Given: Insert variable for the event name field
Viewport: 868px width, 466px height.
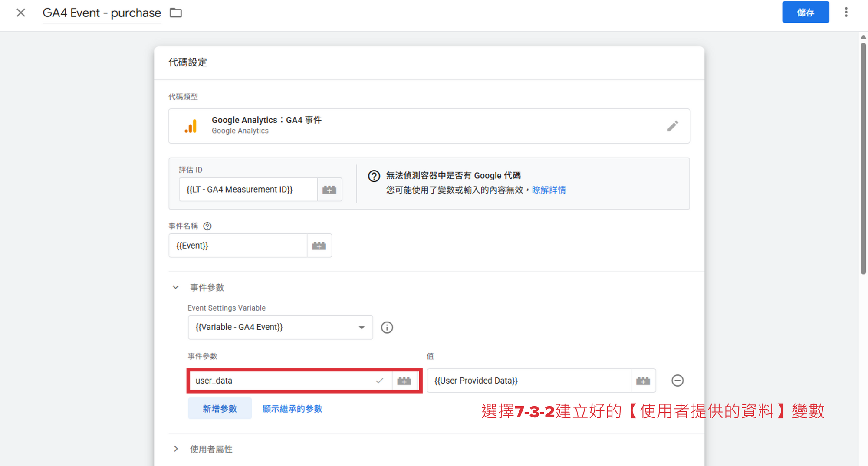Looking at the screenshot, I should (x=319, y=246).
